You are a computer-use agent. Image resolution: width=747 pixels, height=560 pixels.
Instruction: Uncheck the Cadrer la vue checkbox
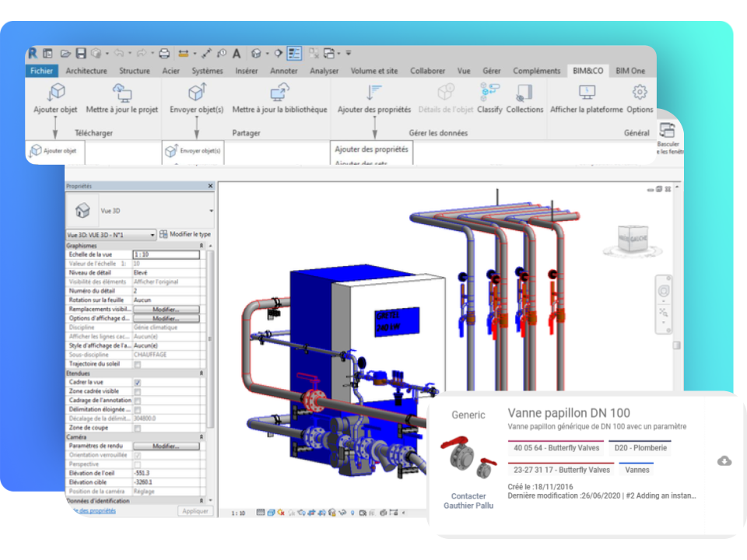137,383
